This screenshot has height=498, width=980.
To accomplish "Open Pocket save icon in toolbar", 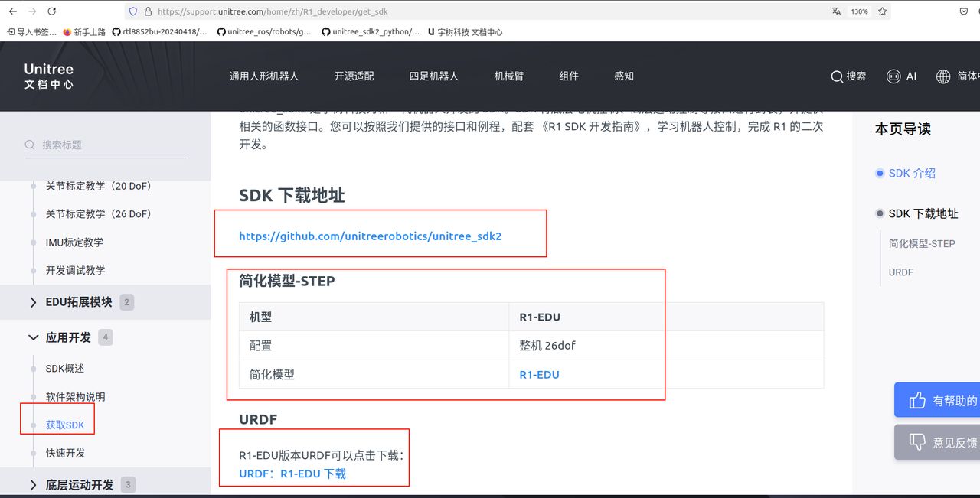I will 963,11.
